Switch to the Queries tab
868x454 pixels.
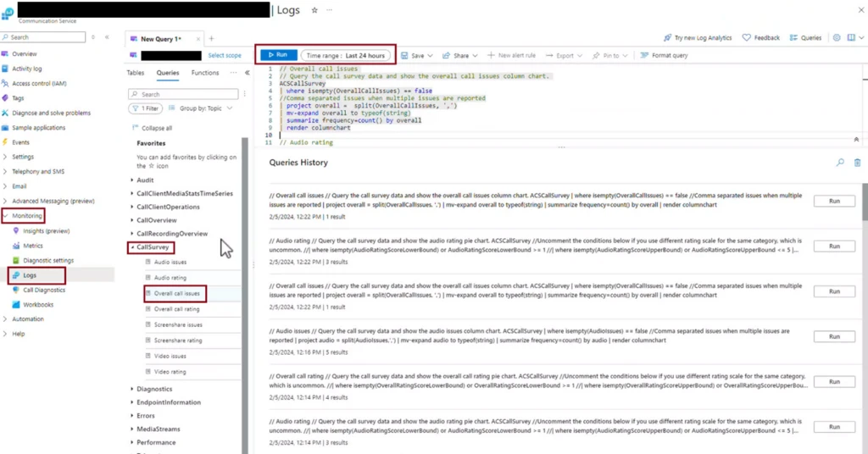[x=168, y=73]
